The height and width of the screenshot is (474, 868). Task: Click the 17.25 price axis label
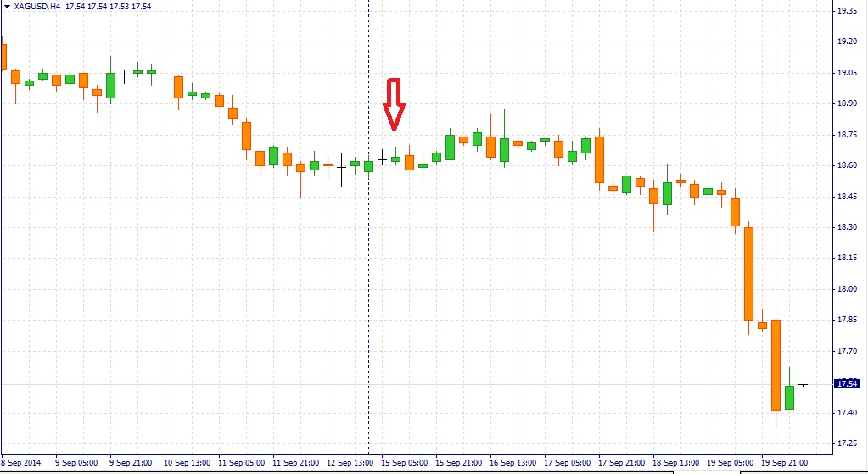(847, 443)
